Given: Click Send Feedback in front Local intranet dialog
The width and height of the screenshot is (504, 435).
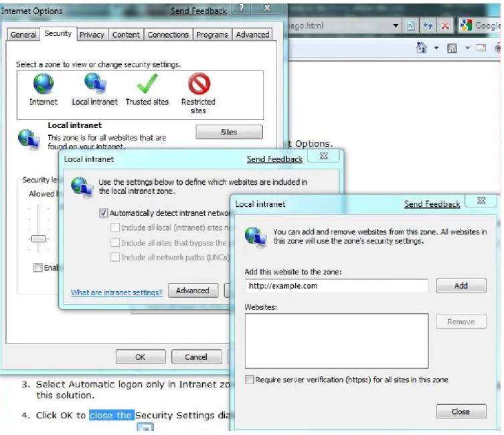Looking at the screenshot, I should point(432,204).
